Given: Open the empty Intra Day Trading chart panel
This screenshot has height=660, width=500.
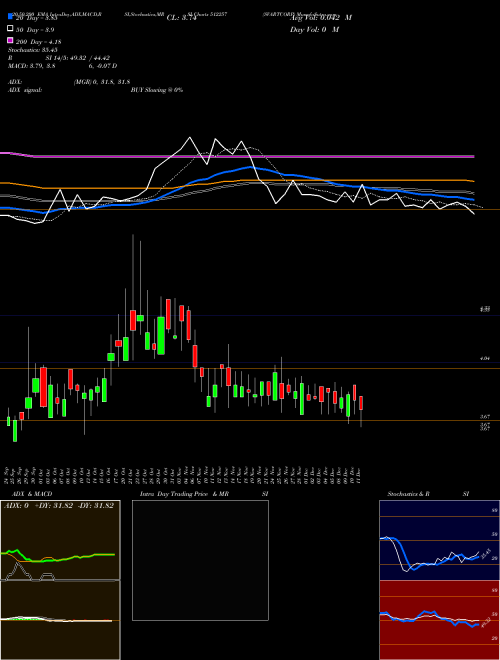Looking at the screenshot, I should point(200,560).
